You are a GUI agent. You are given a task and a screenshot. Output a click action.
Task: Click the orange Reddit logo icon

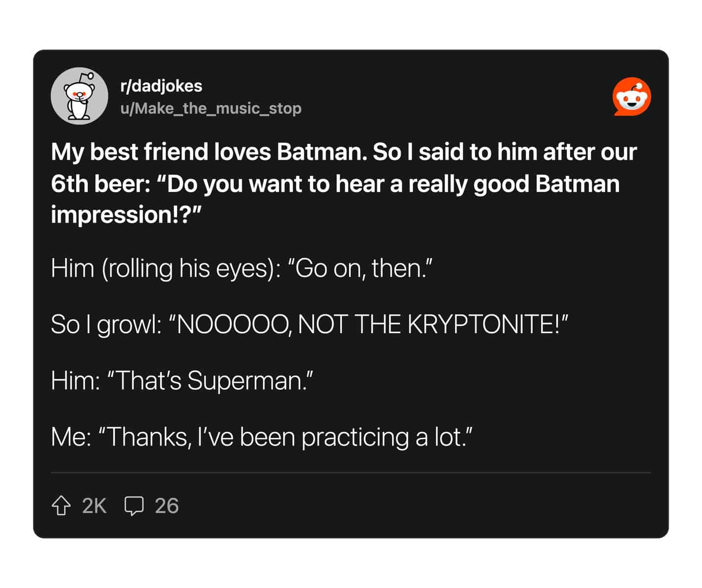632,97
